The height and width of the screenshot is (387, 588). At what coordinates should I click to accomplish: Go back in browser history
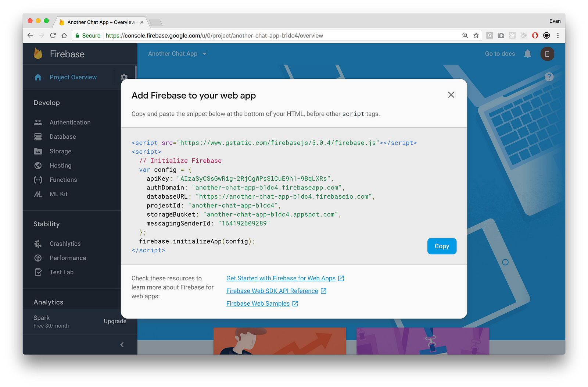30,35
